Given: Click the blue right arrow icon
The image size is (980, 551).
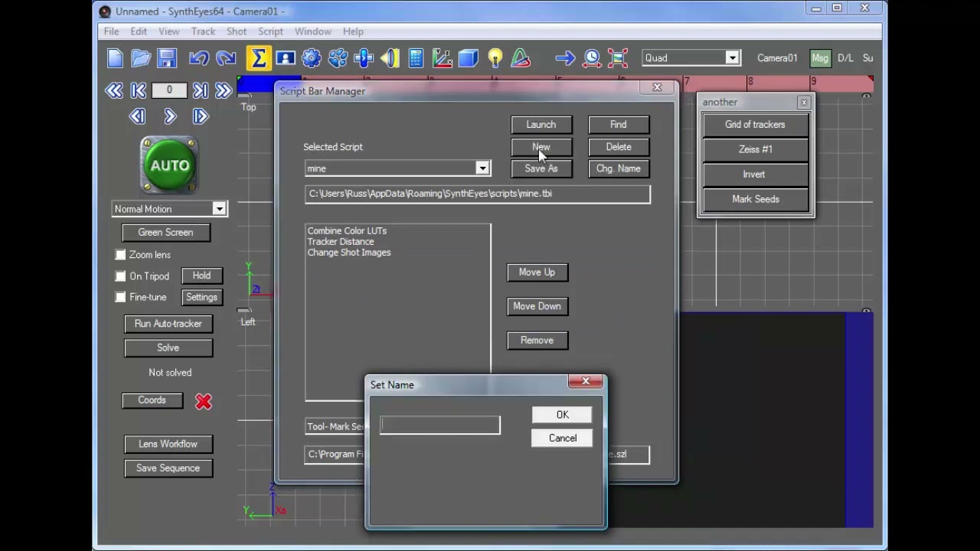Looking at the screenshot, I should (x=565, y=58).
